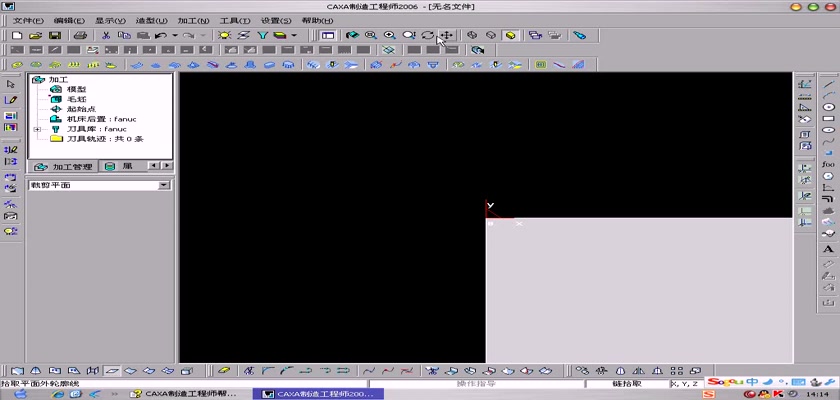The width and height of the screenshot is (840, 400).
Task: Select the pan view cross-arrows icon
Action: pos(447,35)
